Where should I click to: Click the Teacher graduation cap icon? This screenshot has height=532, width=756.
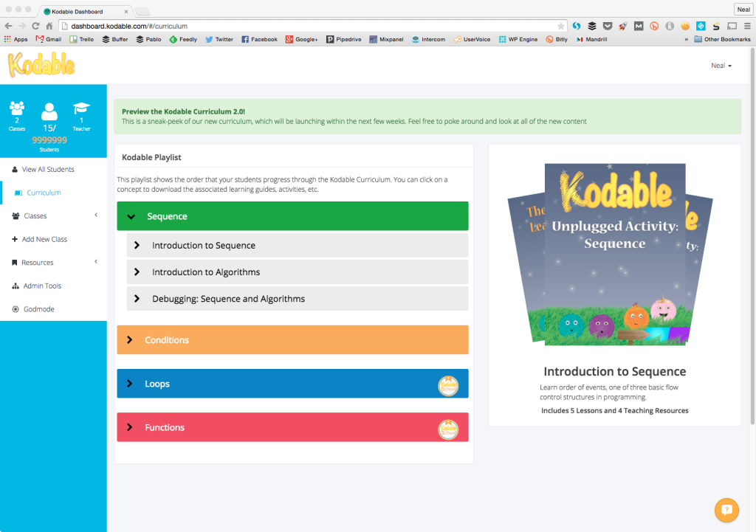coord(81,108)
